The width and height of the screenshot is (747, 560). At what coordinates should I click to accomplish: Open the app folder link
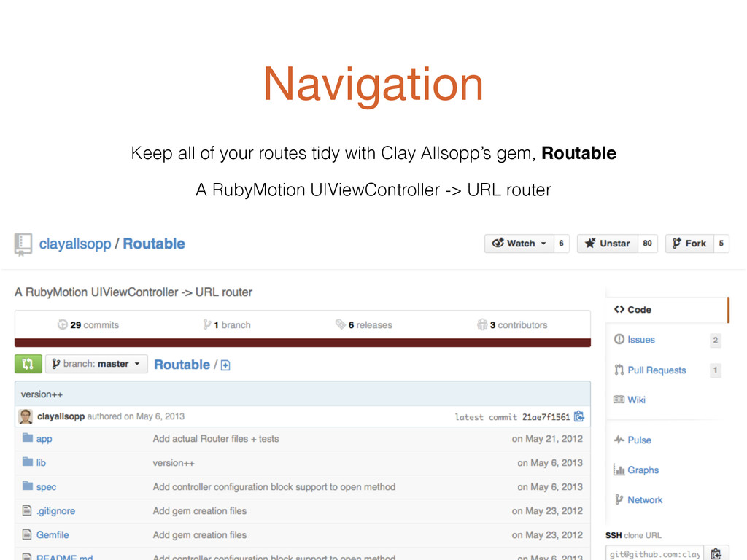(44, 438)
